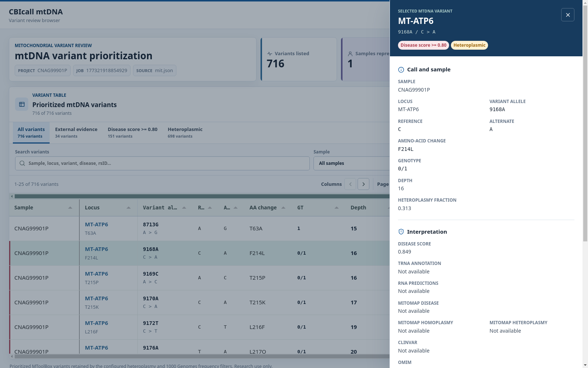
Task: Click the Depth column header
Action: click(358, 208)
